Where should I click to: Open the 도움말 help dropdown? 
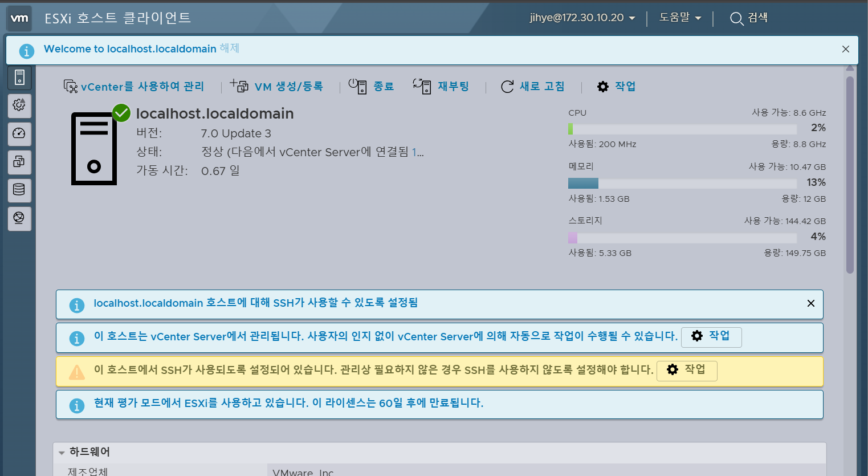click(x=680, y=18)
